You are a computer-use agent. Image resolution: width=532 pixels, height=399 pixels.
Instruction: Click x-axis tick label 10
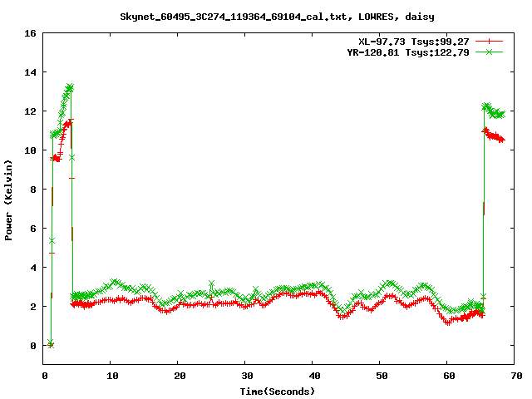pos(111,376)
